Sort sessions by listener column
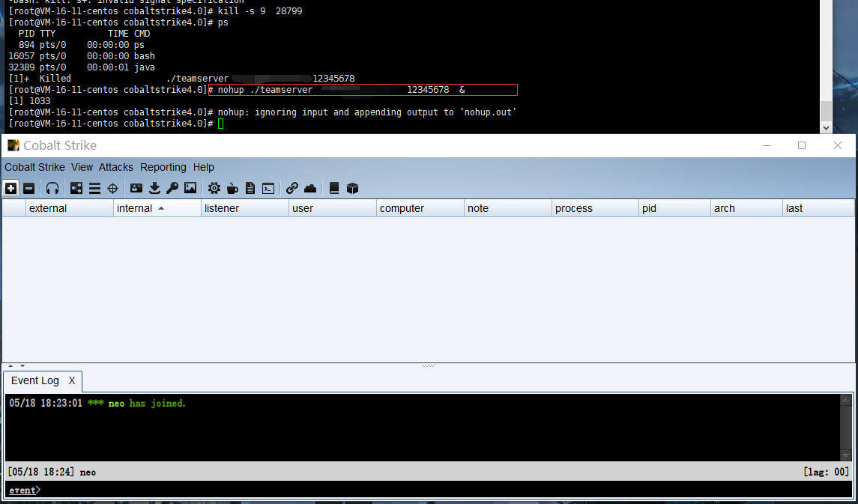This screenshot has width=858, height=504. [x=244, y=208]
